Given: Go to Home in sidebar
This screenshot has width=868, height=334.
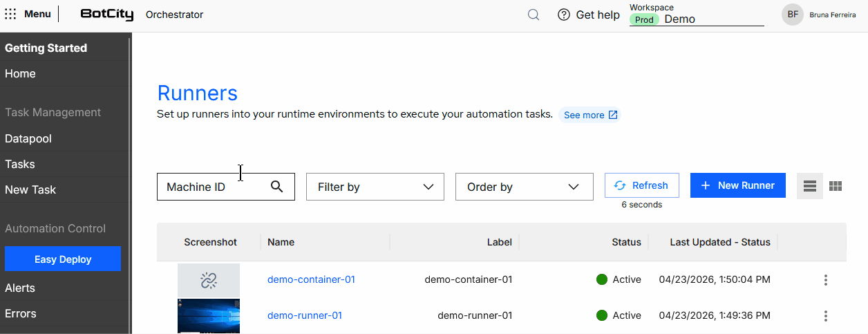Looking at the screenshot, I should [20, 74].
